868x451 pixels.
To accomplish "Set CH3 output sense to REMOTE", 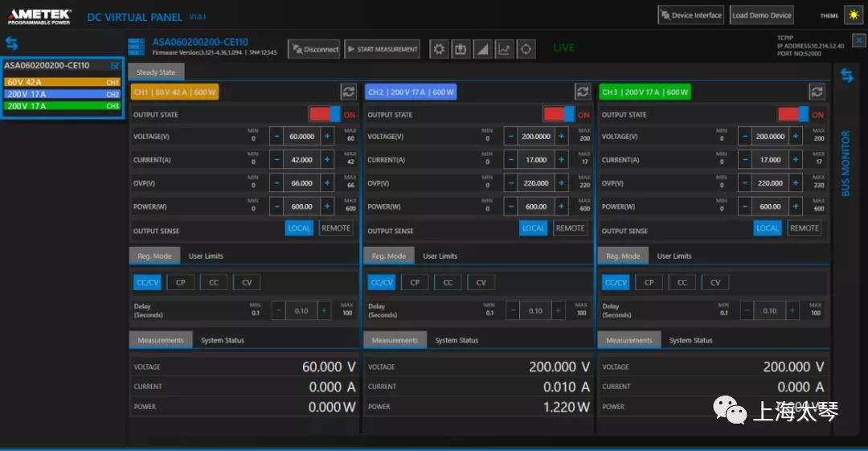I will pyautogui.click(x=805, y=228).
